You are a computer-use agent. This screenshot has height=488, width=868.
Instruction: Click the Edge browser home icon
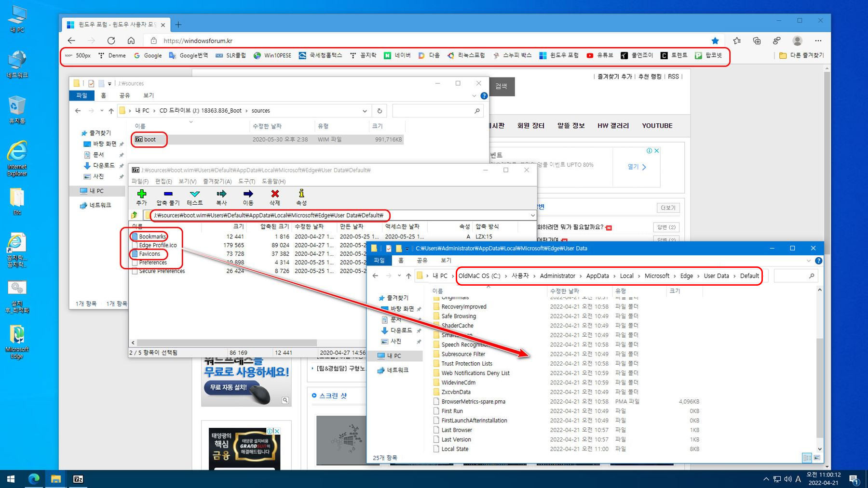[131, 40]
